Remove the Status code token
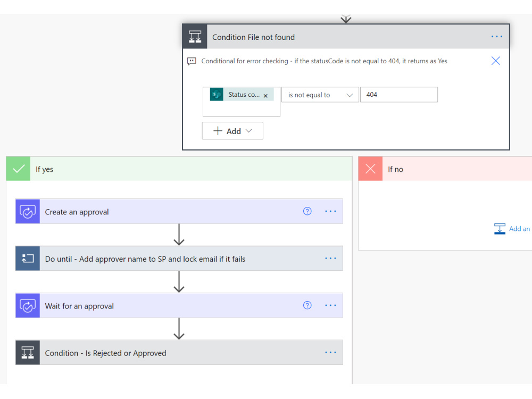Viewport: 532px width, 399px height. coord(265,96)
